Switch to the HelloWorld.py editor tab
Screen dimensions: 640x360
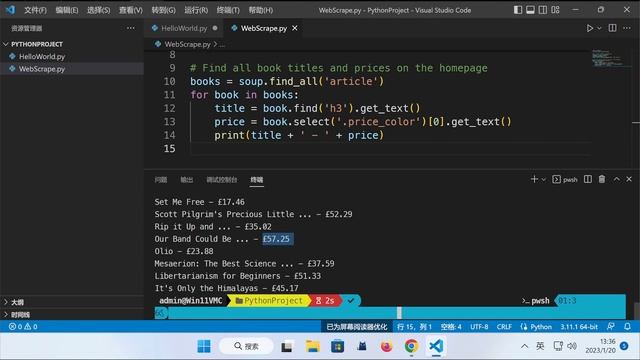(184, 28)
